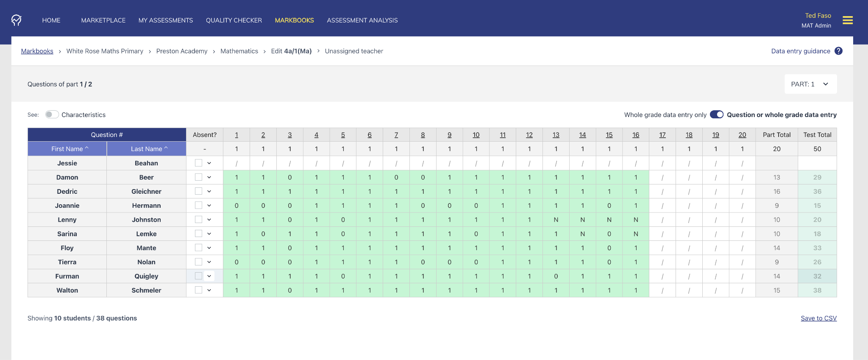Screen dimensions: 868x360
Task: Click the app logo icon in header
Action: [17, 20]
